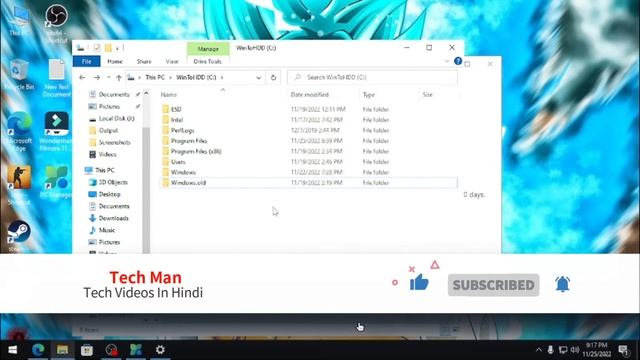Select the Drive Tools tab
This screenshot has width=640, height=360.
207,62
